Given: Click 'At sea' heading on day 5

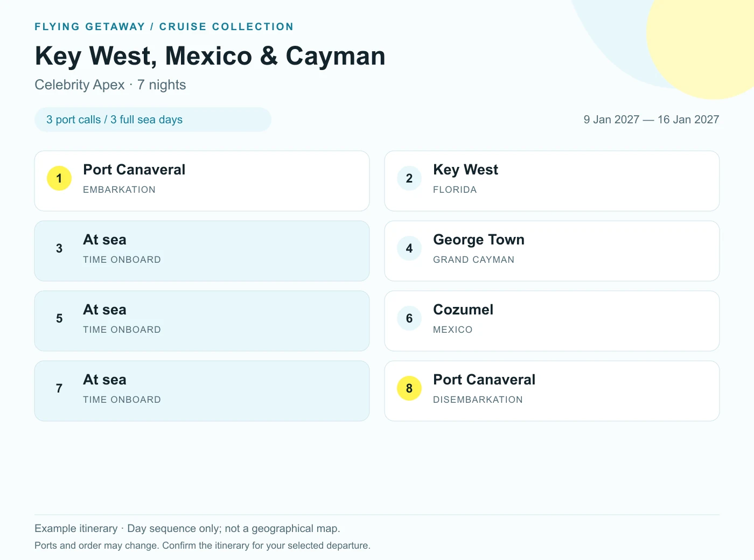Looking at the screenshot, I should pos(104,310).
